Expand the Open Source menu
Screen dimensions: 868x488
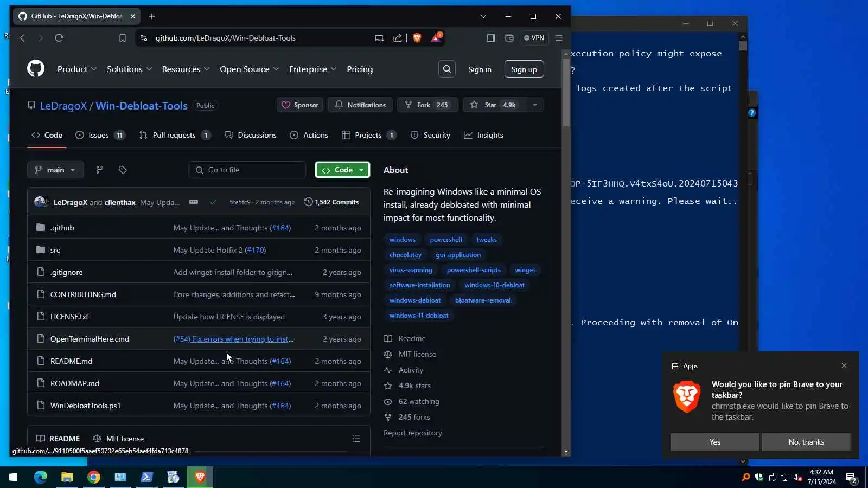[249, 69]
